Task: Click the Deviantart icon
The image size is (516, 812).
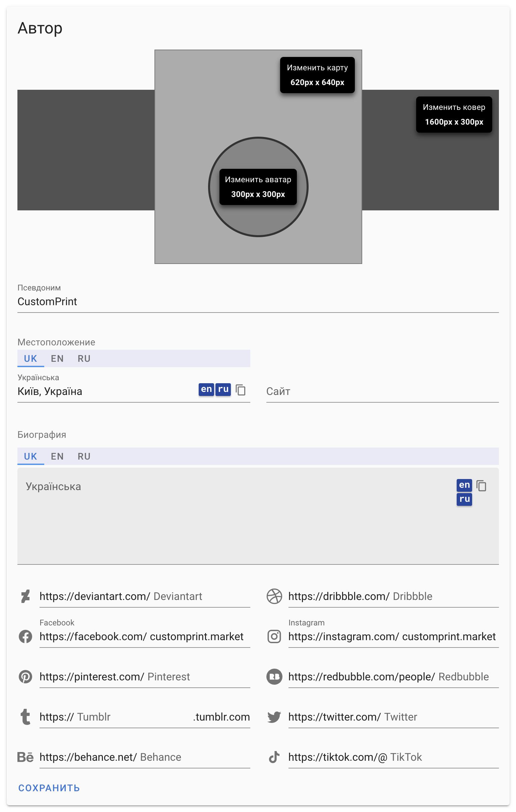Action: tap(25, 596)
